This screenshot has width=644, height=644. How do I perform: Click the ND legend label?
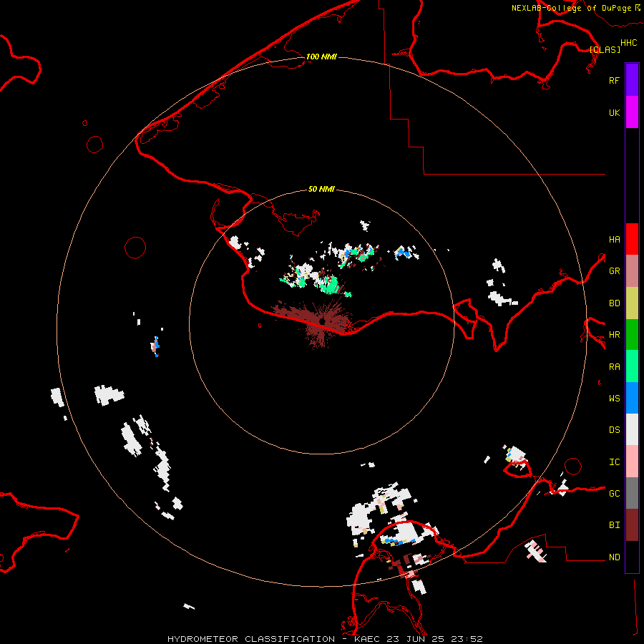615,557
